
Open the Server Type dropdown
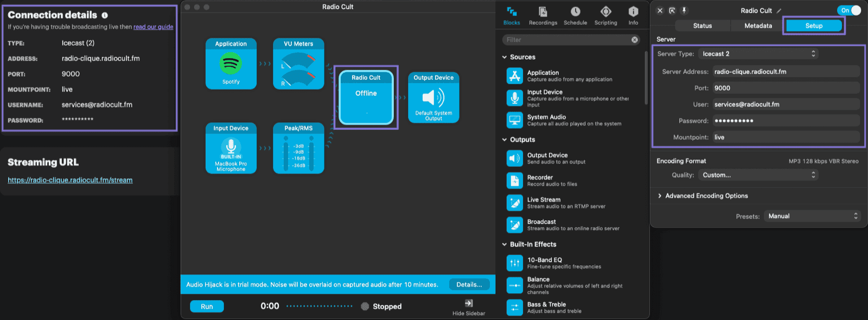pos(758,54)
